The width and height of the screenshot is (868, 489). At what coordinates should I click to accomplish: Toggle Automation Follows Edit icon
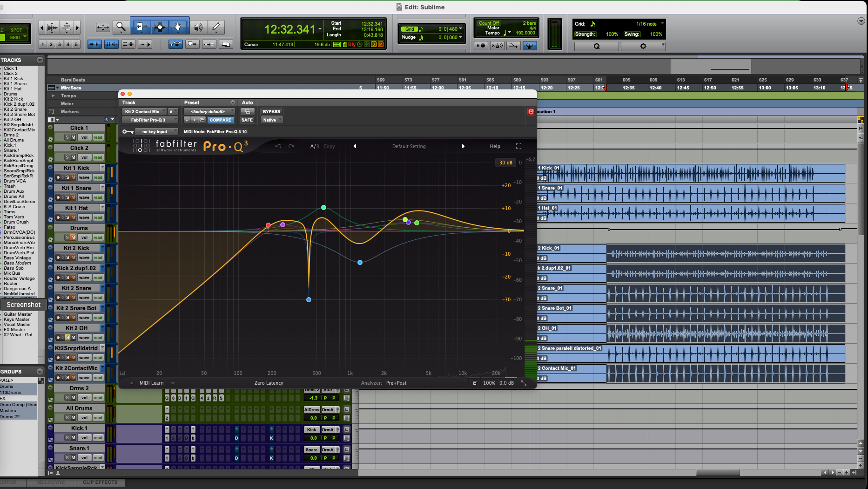click(175, 44)
